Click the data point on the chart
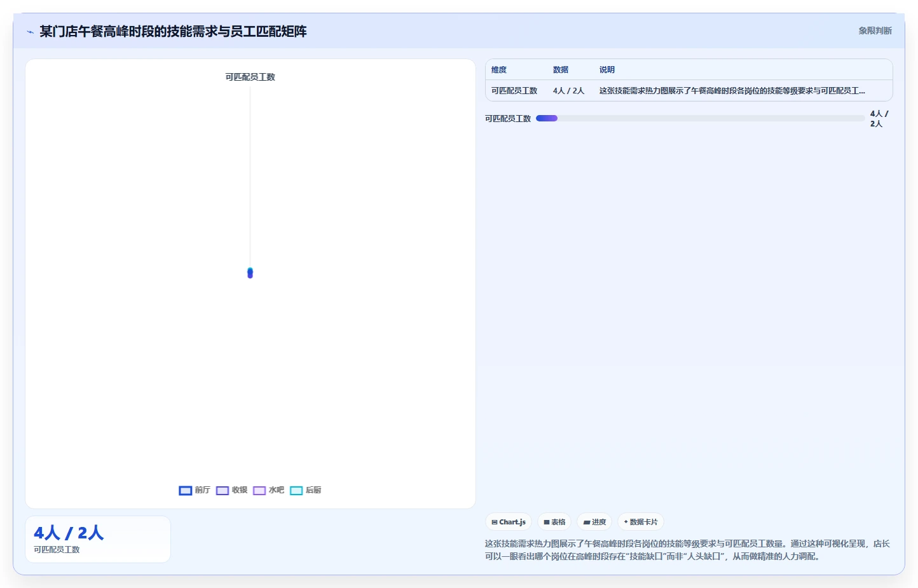This screenshot has height=588, width=918. click(250, 273)
